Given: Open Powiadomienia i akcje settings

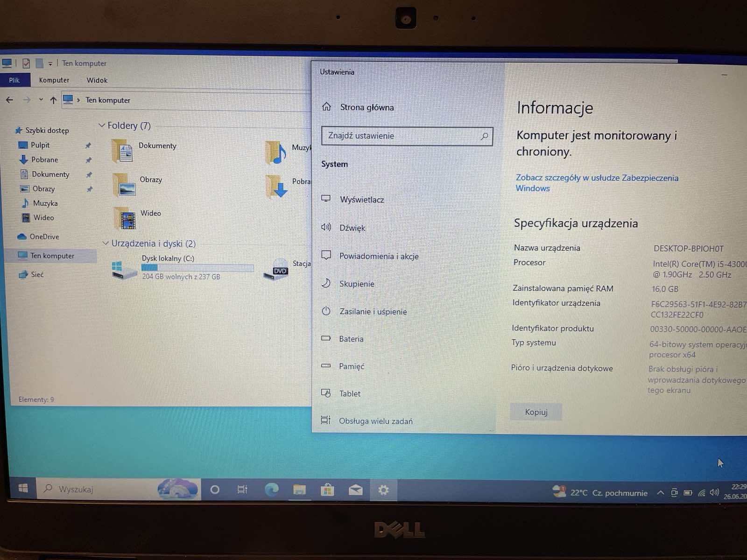Looking at the screenshot, I should coord(370,256).
